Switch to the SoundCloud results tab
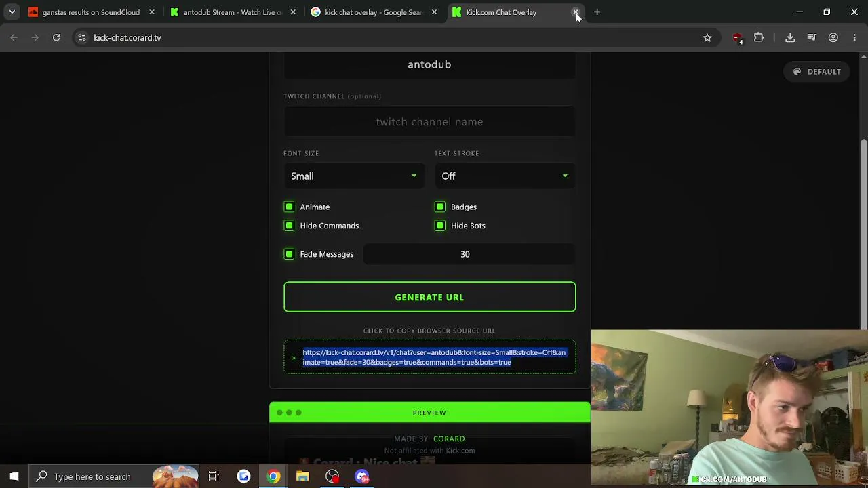868x488 pixels. pyautogui.click(x=91, y=12)
